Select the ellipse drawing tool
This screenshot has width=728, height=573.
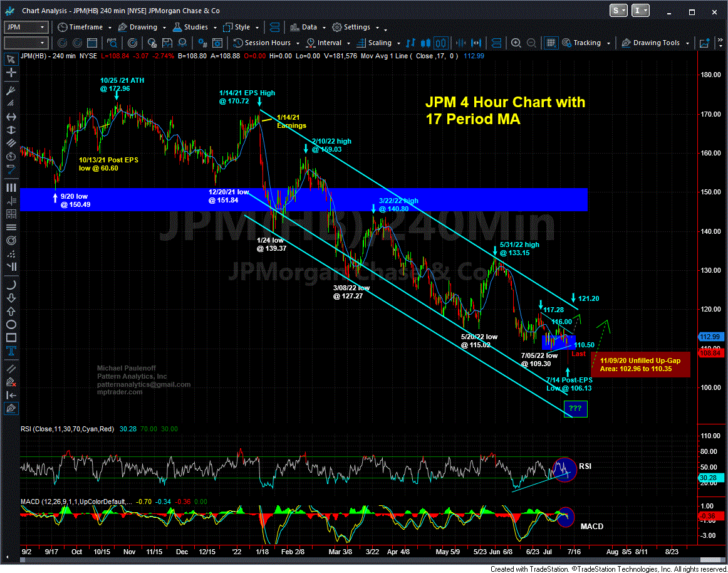click(11, 324)
